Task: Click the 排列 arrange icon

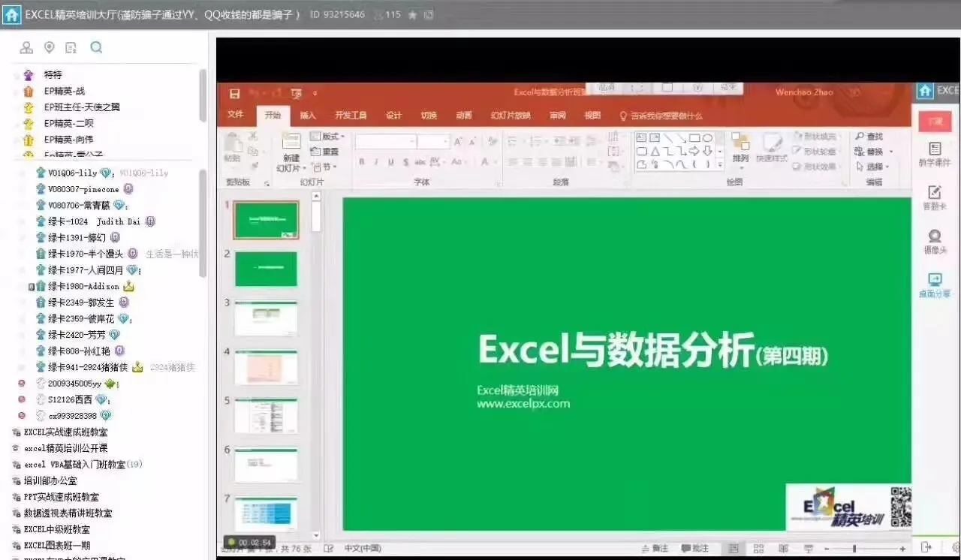Action: [x=740, y=148]
